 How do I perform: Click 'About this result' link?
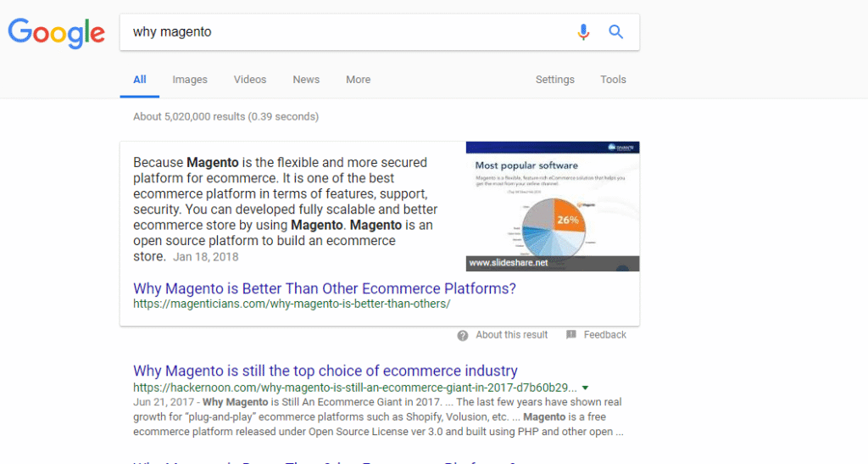coord(511,335)
